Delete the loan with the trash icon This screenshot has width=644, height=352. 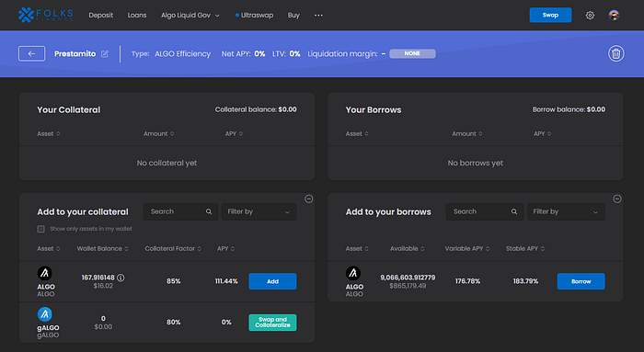[615, 53]
